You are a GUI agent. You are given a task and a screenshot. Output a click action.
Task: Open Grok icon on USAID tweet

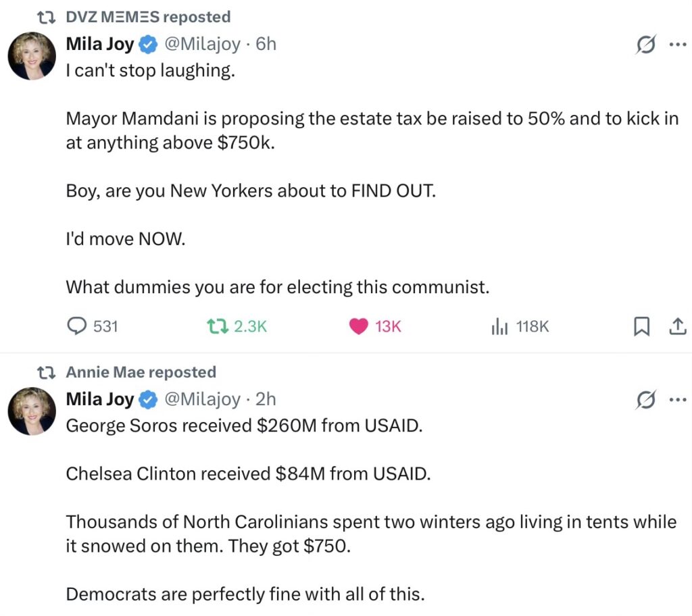click(x=645, y=401)
